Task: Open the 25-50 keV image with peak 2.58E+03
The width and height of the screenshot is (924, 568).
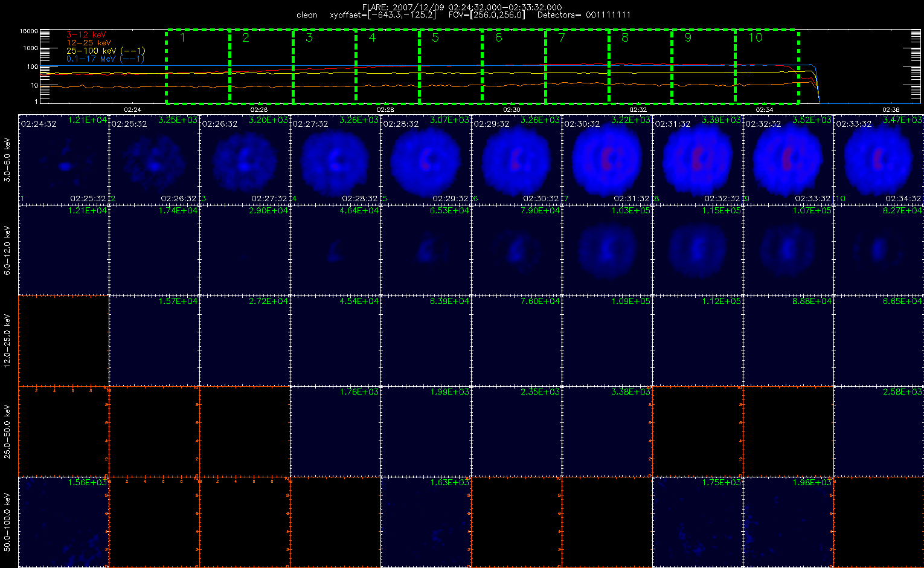Action: pos(879,431)
